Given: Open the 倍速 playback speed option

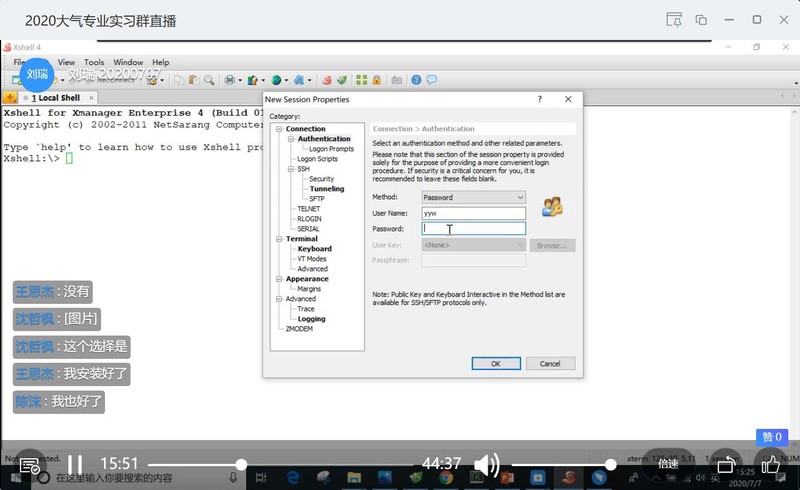Looking at the screenshot, I should [x=668, y=464].
